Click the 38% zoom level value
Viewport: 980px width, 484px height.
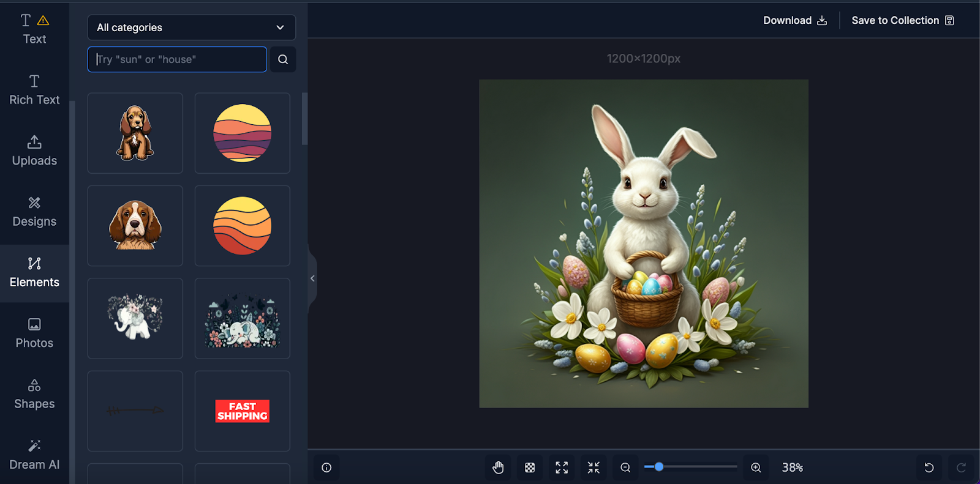click(793, 467)
